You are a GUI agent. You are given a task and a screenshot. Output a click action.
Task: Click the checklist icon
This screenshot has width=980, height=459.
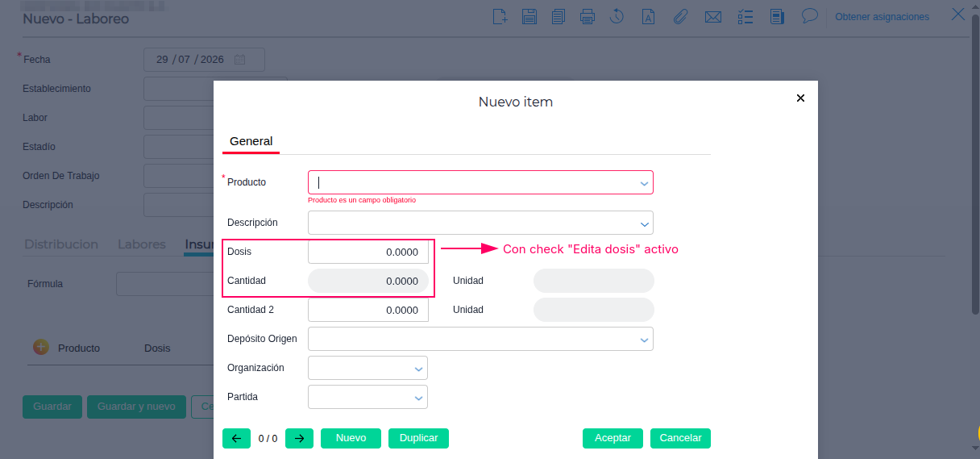[x=745, y=16]
